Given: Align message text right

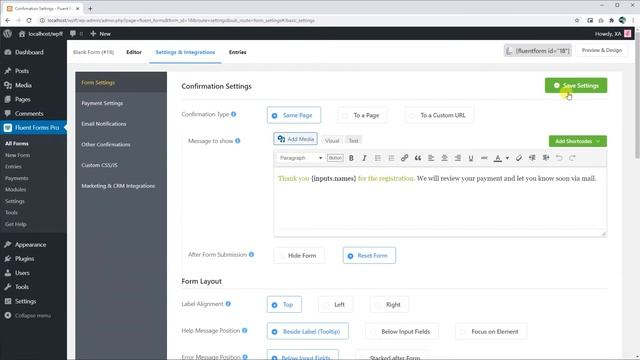Looking at the screenshot, I should 458,158.
